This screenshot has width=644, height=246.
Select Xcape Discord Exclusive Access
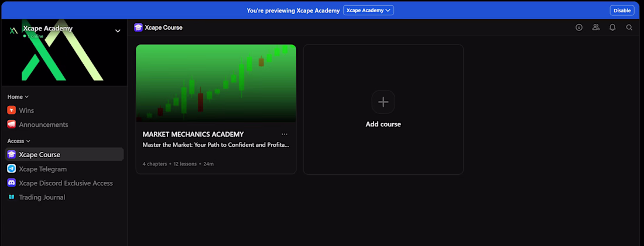tap(64, 183)
